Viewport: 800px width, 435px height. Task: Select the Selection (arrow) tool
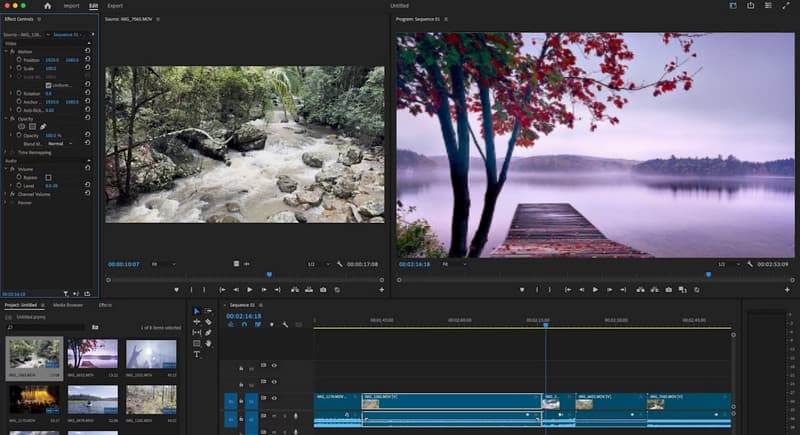click(x=196, y=311)
